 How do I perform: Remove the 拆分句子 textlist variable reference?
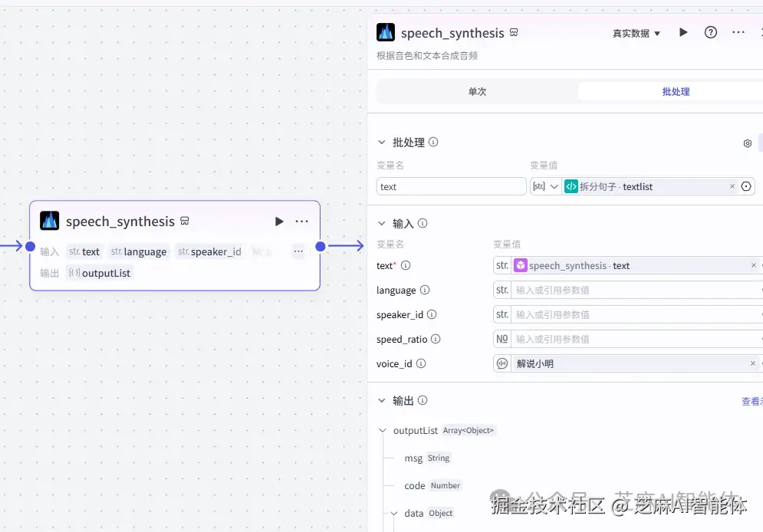(733, 186)
